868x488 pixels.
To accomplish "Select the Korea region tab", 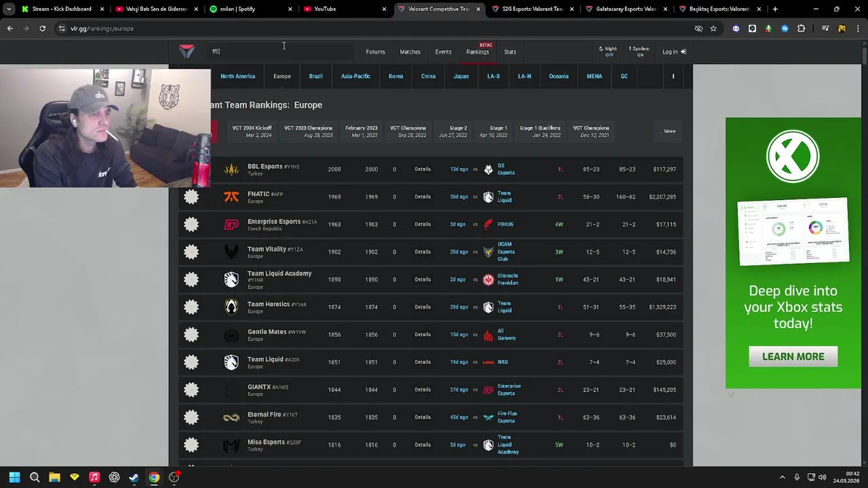I will (x=396, y=76).
